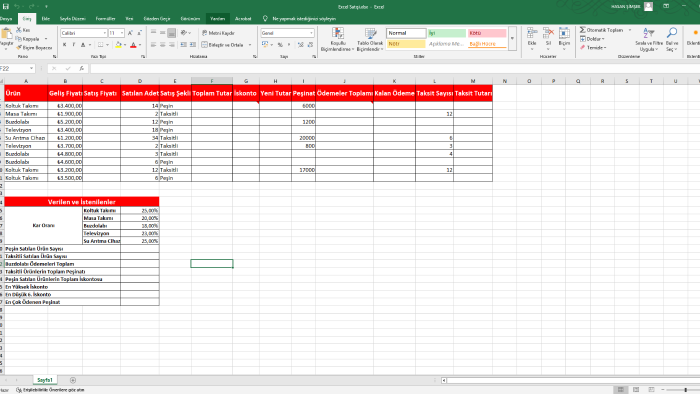Viewport: 700px width, 394px height.
Task: Click Birleştir ve Ortala merge button
Action: coord(222,45)
